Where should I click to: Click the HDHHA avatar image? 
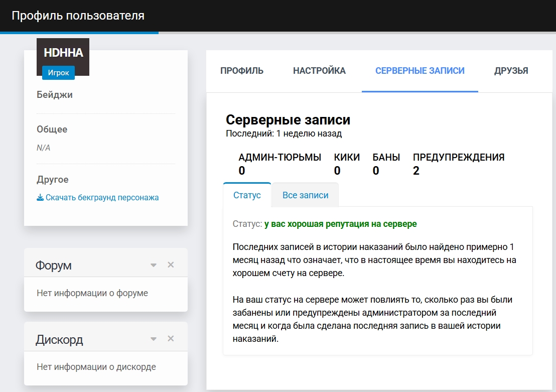(63, 53)
